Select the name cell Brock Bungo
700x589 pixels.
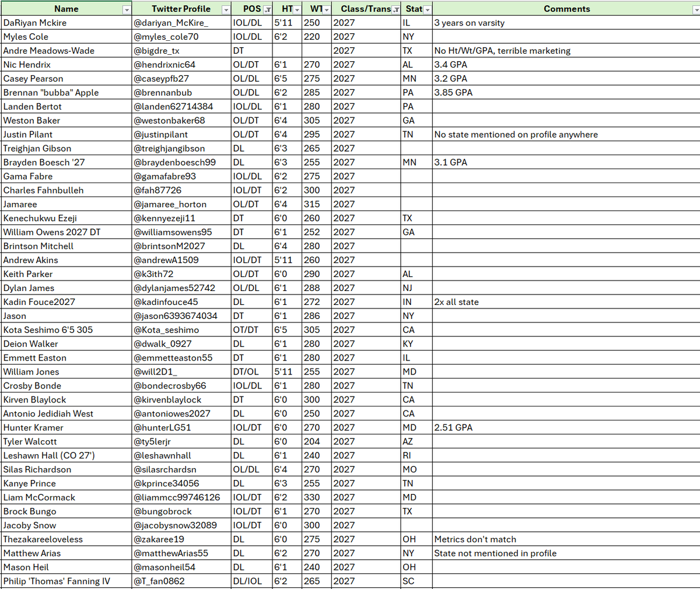click(66, 511)
